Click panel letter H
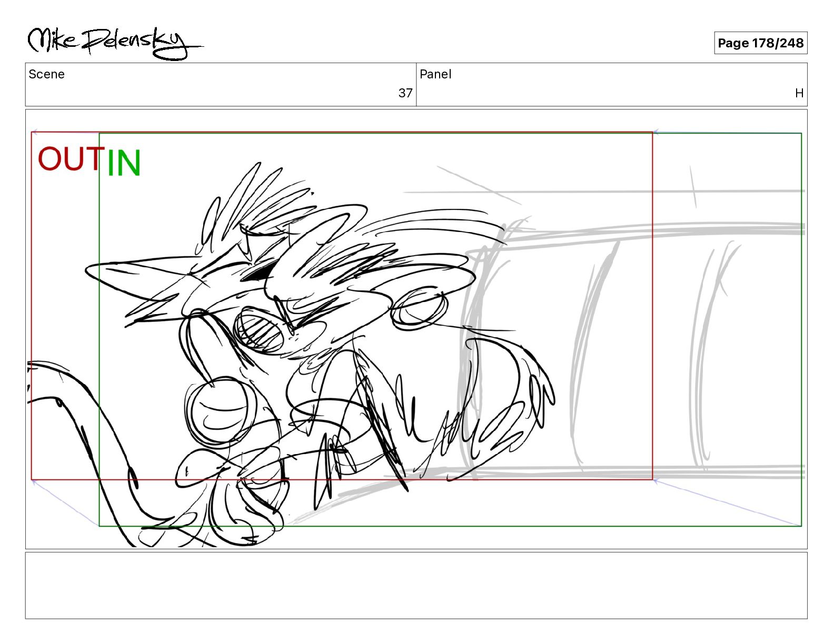834x644 pixels. [799, 93]
